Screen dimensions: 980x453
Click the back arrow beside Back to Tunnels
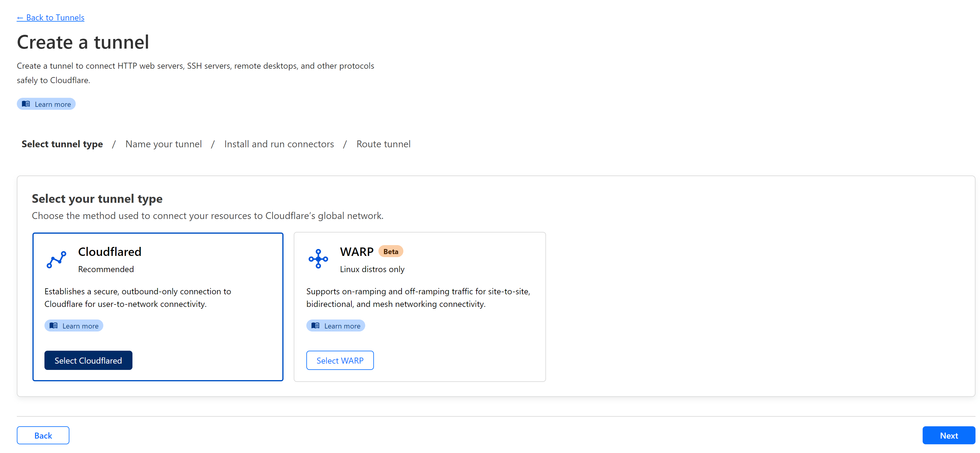(20, 17)
